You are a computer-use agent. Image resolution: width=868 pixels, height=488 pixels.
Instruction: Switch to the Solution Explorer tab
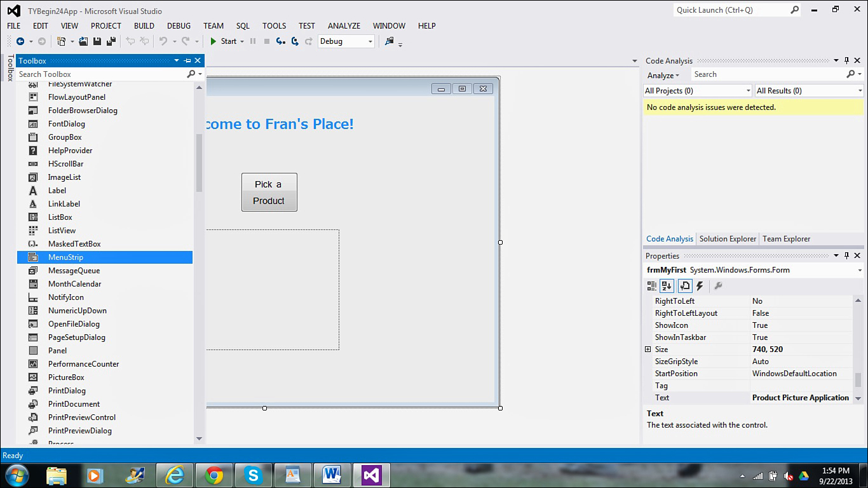(x=728, y=239)
